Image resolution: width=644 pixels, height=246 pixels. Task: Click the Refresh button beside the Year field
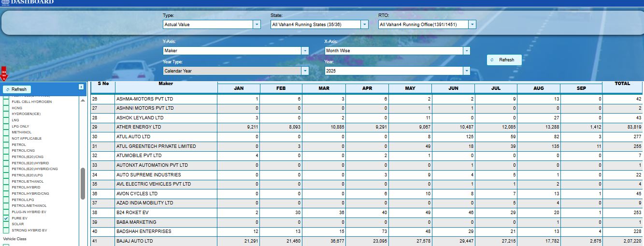point(503,60)
